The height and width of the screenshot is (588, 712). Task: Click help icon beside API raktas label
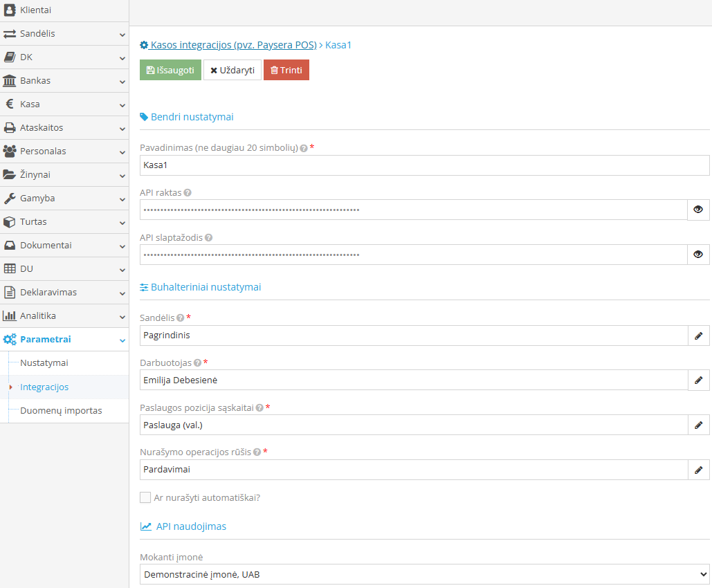188,193
